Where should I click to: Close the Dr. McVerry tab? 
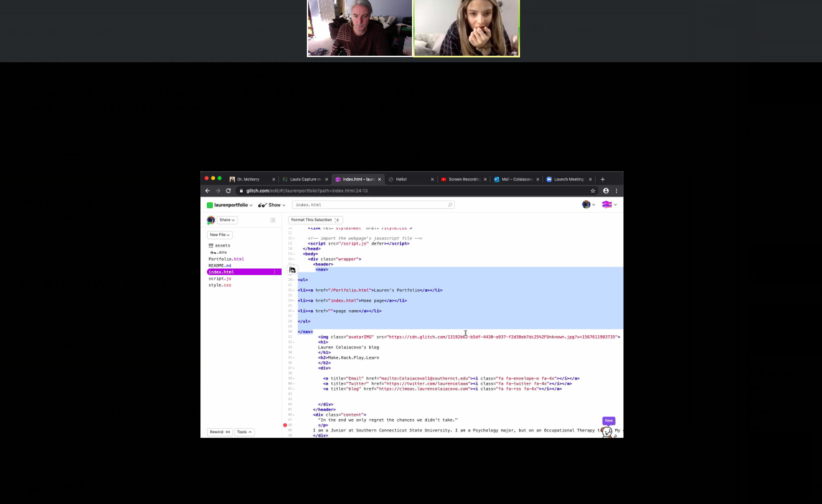[273, 179]
